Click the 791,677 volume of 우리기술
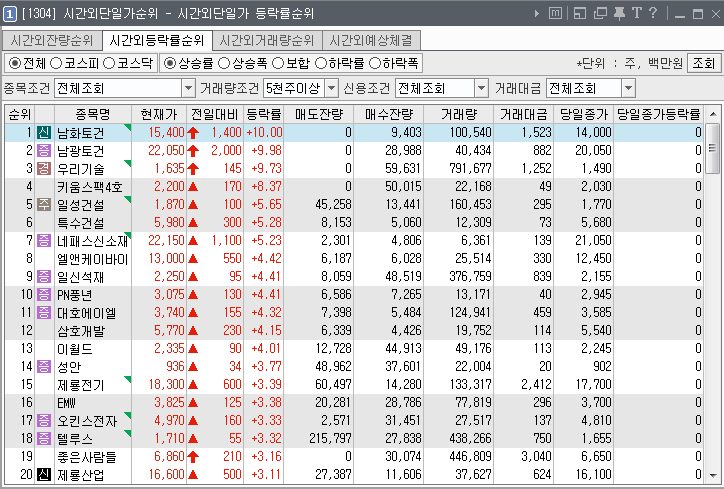This screenshot has width=724, height=489. (x=471, y=169)
